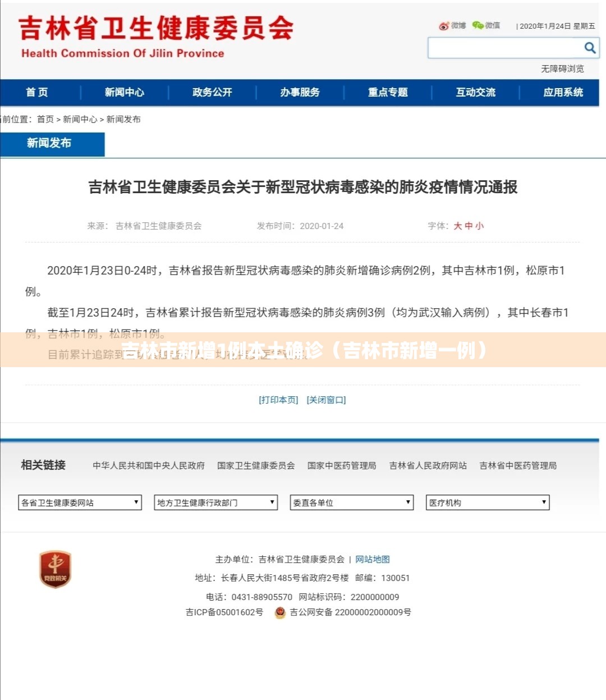The image size is (606, 700).
Task: Open 吉林省人民政府网站 related link
Action: 428,465
